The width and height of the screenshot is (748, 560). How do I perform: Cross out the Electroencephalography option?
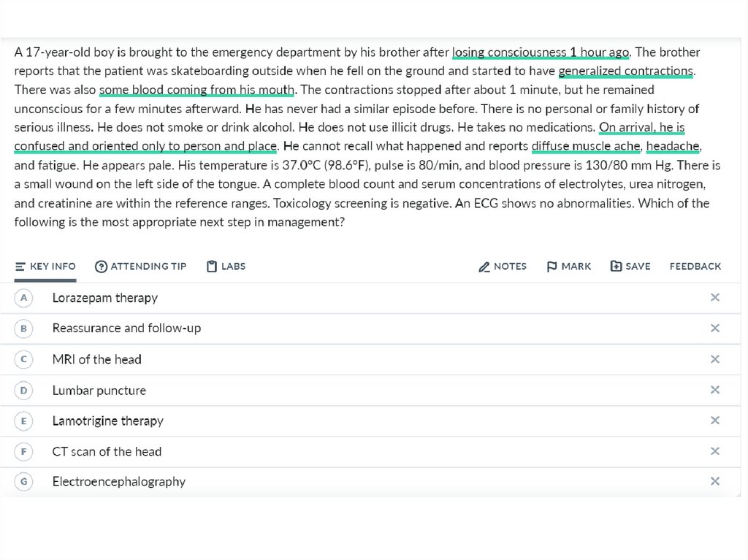[715, 481]
